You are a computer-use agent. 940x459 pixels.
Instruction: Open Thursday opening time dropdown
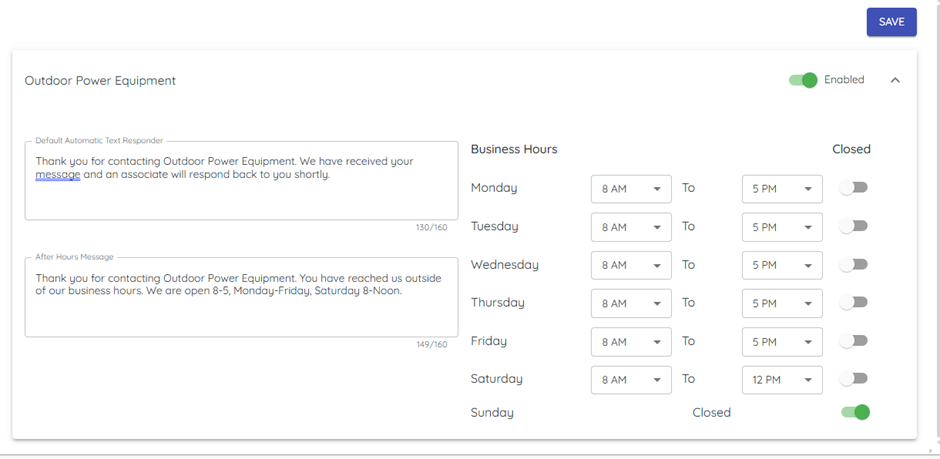(x=631, y=303)
